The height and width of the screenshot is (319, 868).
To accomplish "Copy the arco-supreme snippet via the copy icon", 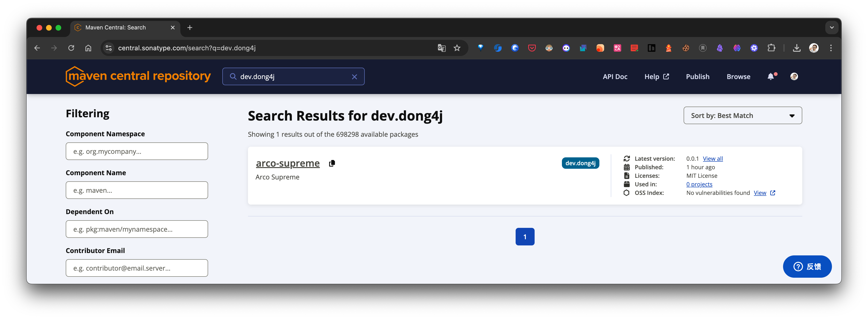I will 332,163.
